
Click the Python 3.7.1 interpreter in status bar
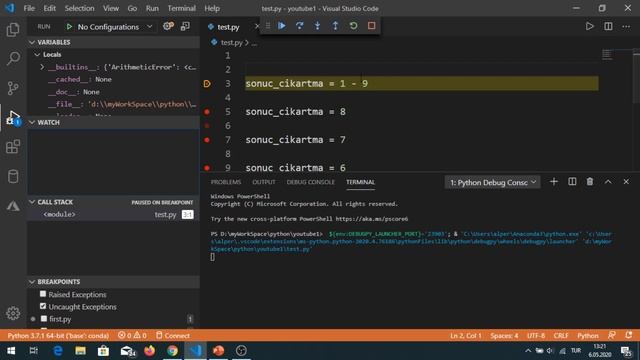[x=58, y=336]
